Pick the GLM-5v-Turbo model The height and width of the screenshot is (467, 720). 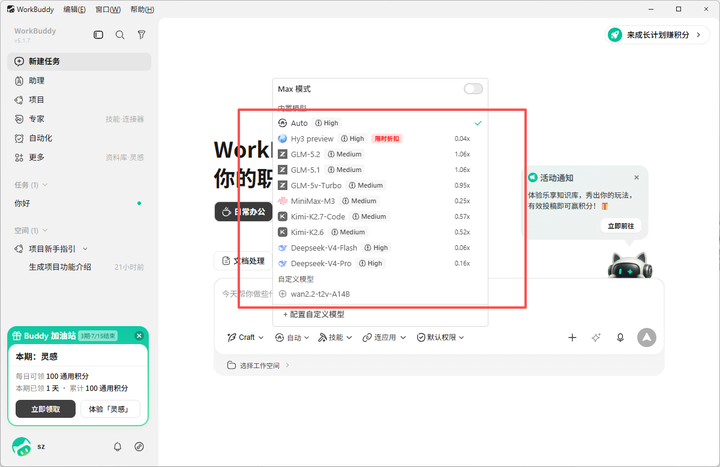(x=380, y=186)
